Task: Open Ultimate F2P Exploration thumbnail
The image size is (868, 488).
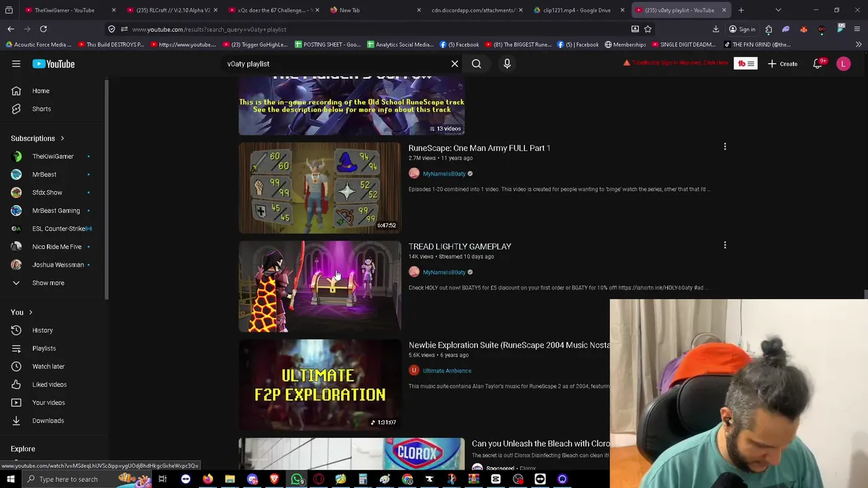Action: point(319,385)
